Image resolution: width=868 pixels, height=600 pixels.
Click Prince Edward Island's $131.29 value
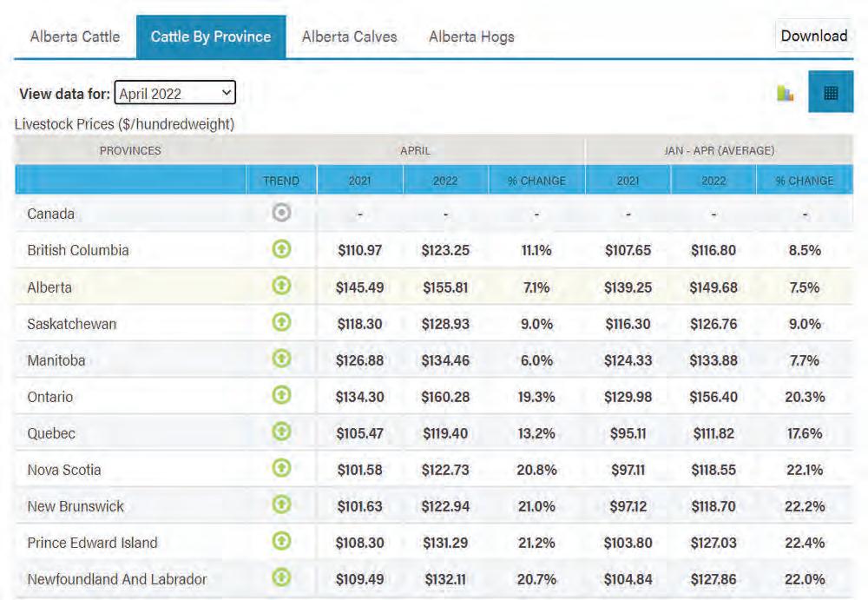445,543
